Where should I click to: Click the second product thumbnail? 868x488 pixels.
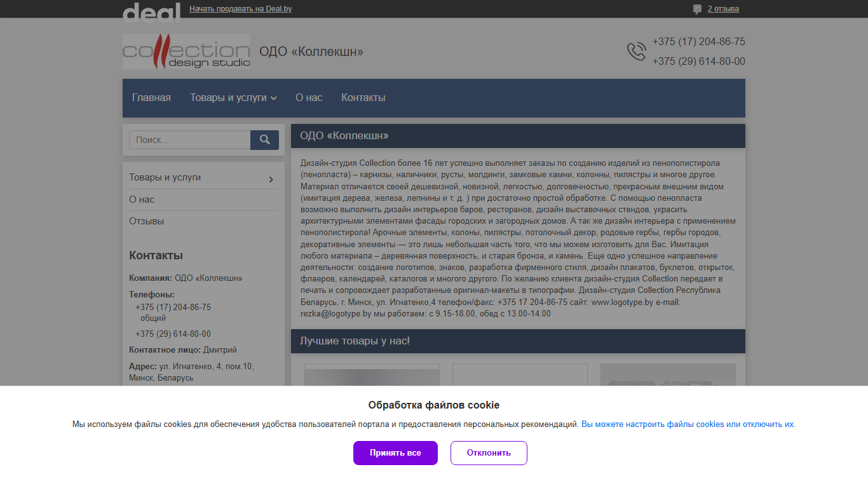pos(520,375)
